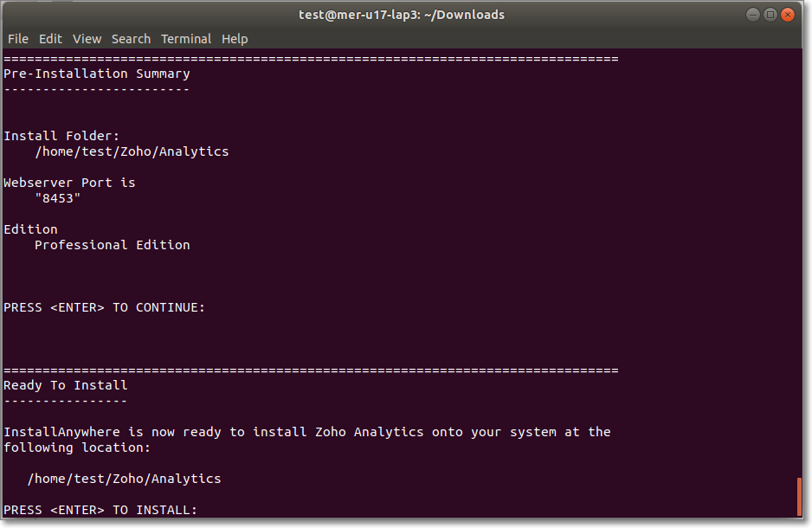The height and width of the screenshot is (528, 812).
Task: Click the window title test@mer-u17-lap3
Action: pos(402,15)
